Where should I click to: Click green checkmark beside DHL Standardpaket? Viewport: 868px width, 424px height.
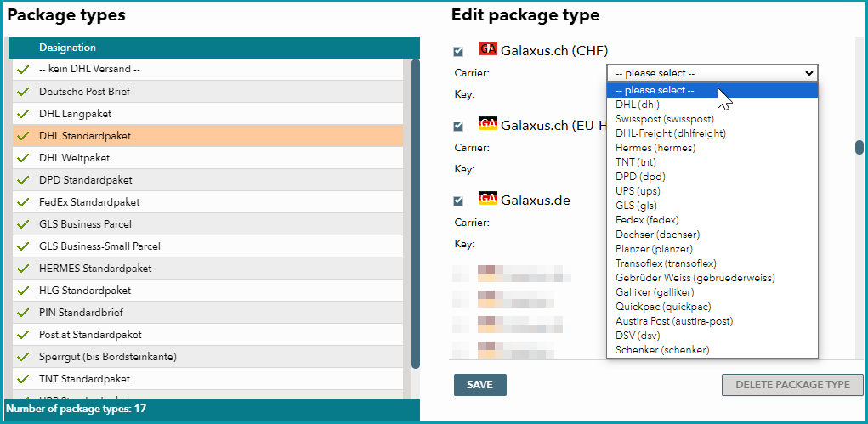tap(23, 136)
